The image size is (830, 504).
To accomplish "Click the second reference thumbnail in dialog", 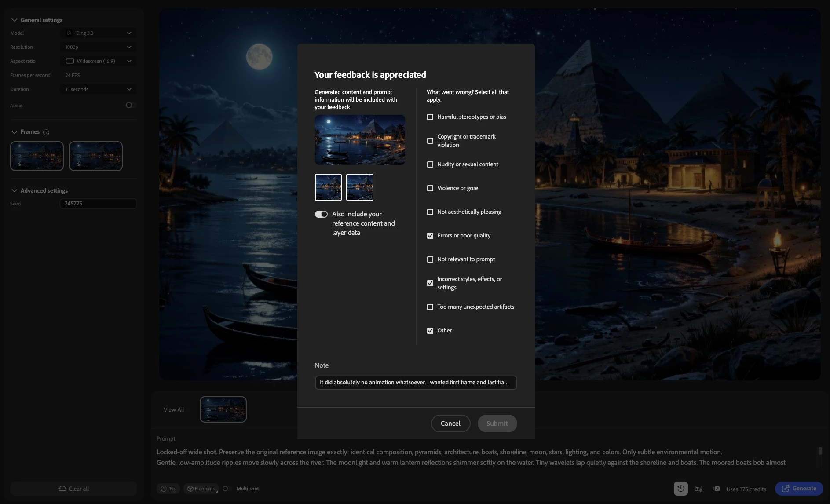I will [x=360, y=187].
